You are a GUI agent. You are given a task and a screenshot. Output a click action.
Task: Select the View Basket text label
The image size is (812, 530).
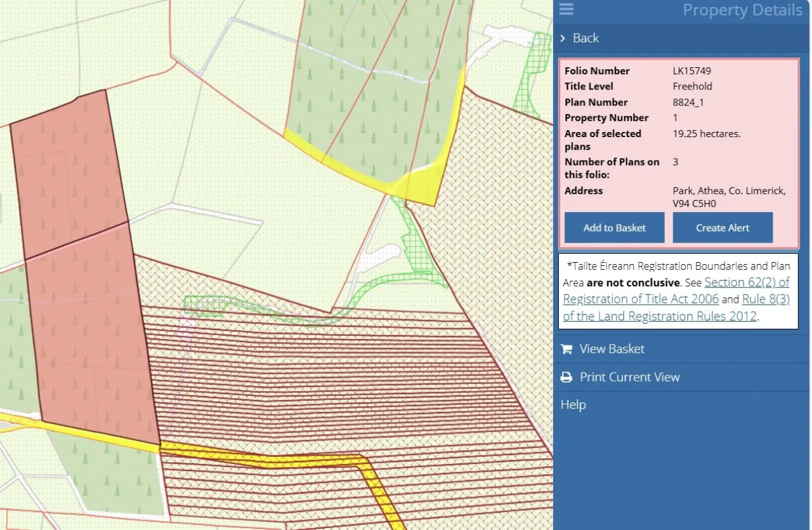(612, 349)
